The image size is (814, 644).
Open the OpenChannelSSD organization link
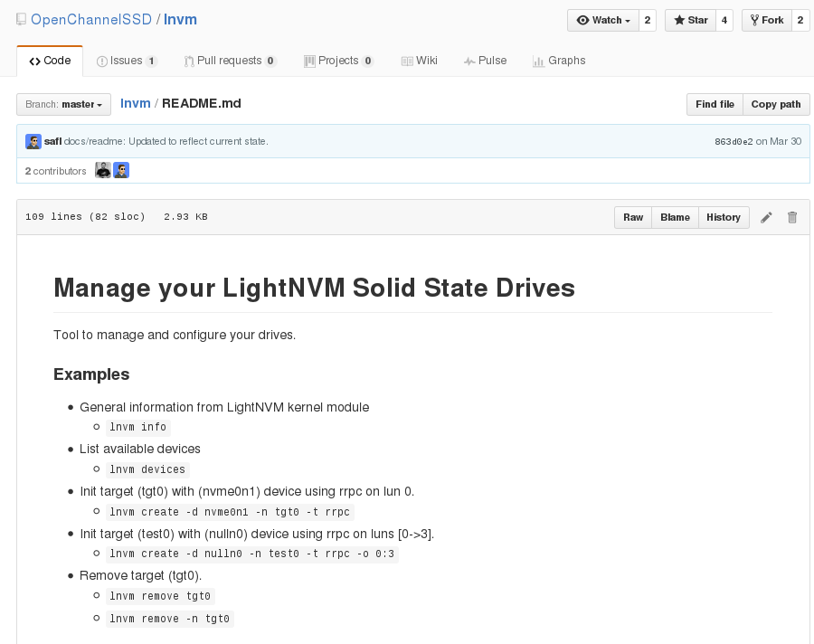[91, 20]
